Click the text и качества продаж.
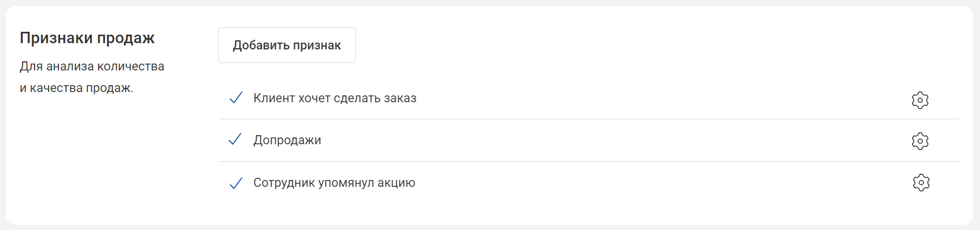980x230 pixels. [x=77, y=88]
